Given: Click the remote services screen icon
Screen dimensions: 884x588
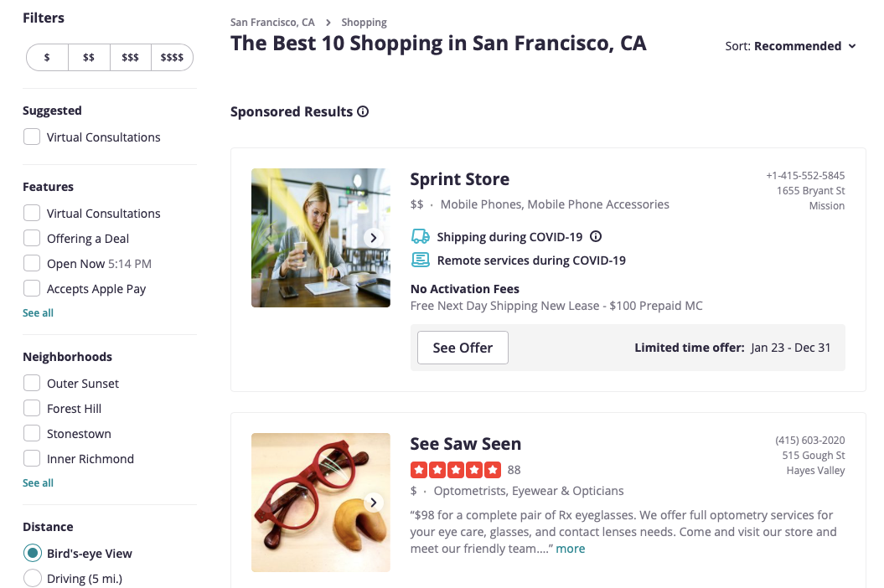Looking at the screenshot, I should (x=420, y=260).
